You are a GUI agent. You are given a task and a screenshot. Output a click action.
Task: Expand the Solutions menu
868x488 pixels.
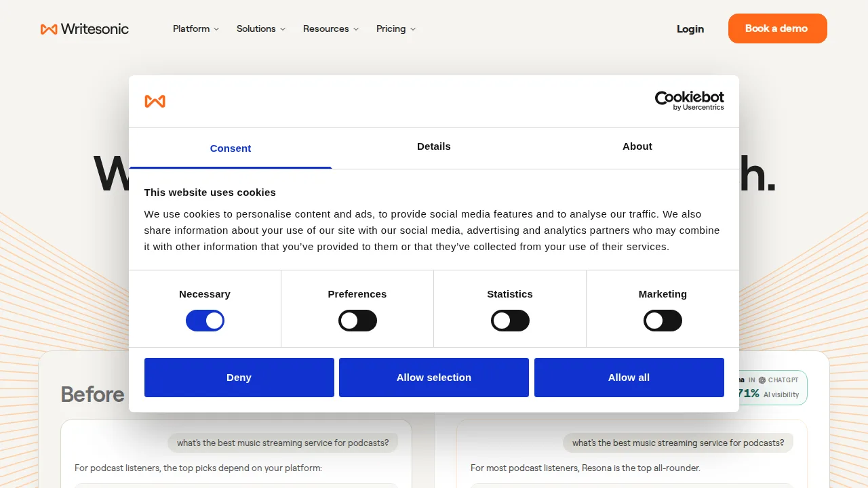point(261,28)
